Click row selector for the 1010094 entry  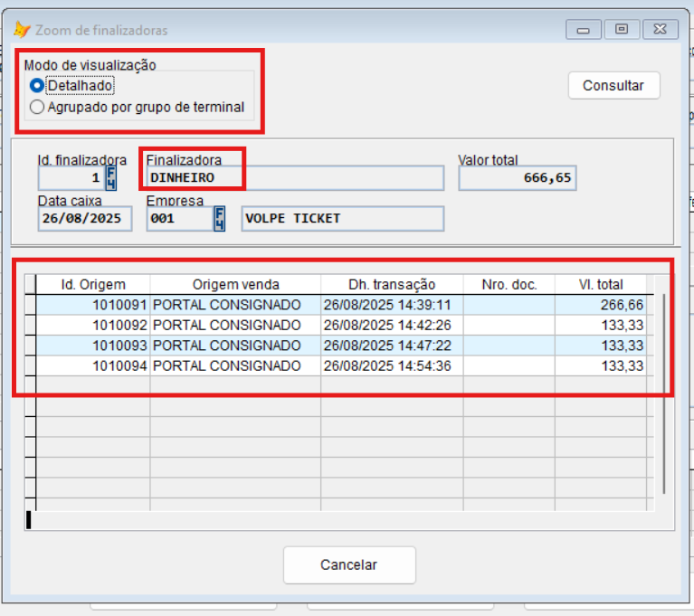pos(30,366)
